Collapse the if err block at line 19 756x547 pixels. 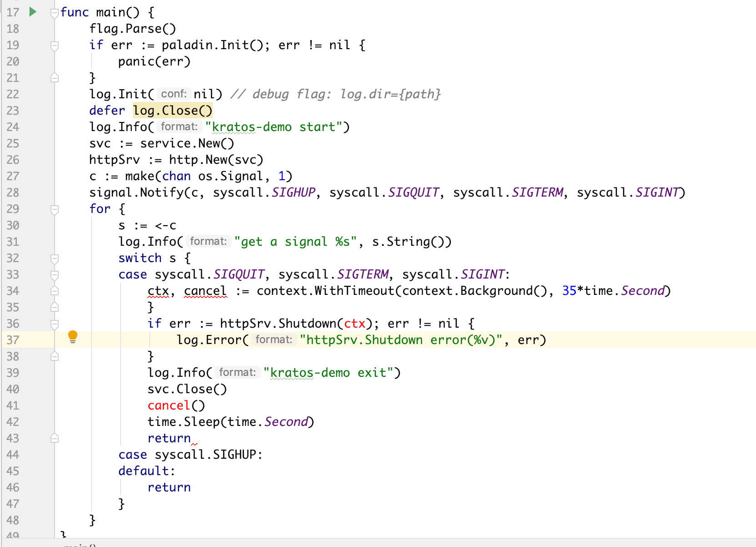55,45
